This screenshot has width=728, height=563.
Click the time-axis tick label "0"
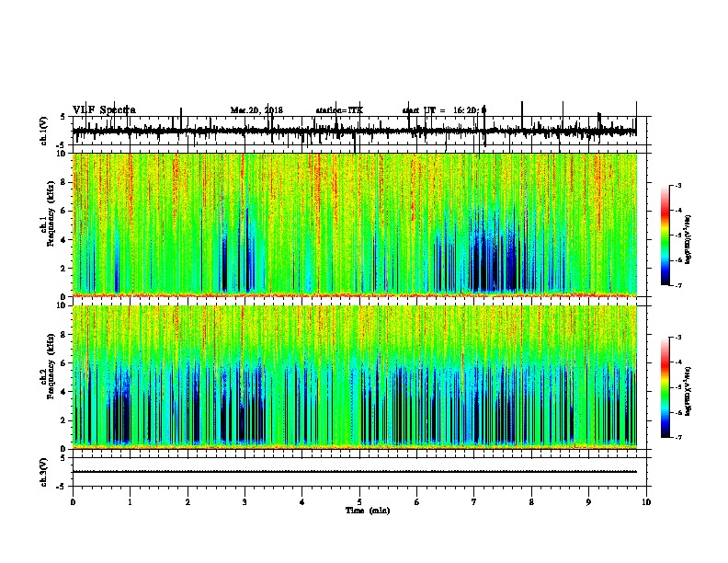[73, 502]
